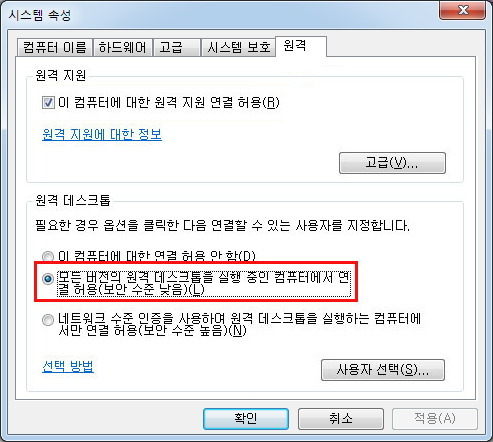Screen dimensions: 493x442
Task: Select the 보안 수준 낮음(L) radio button
Action: pyautogui.click(x=48, y=278)
